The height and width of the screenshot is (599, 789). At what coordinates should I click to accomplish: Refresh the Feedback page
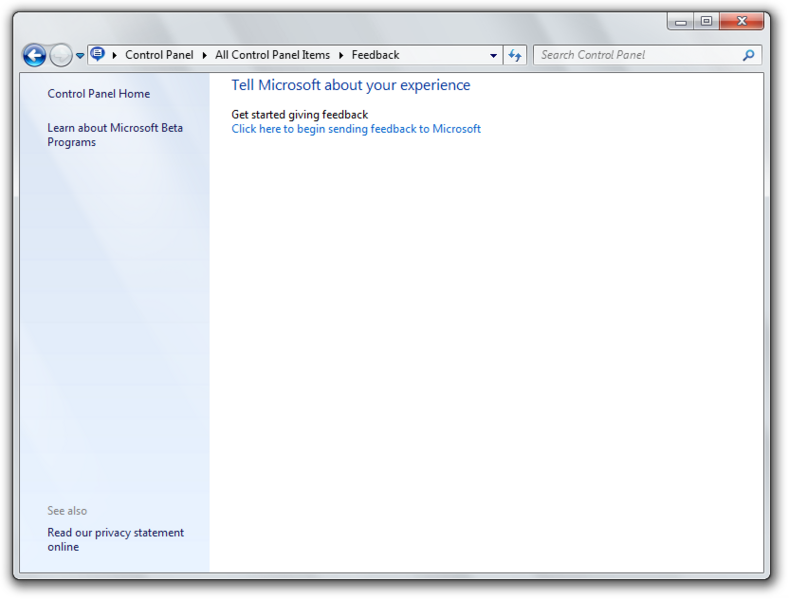pos(515,55)
